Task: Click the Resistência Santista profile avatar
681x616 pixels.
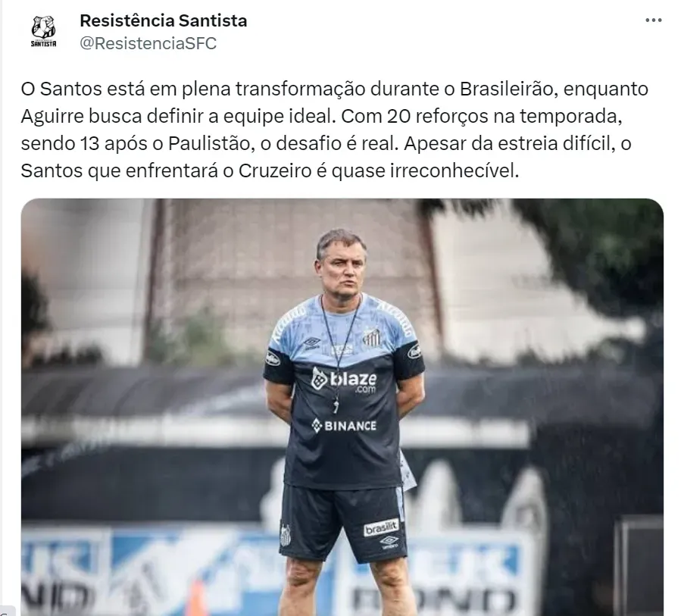Action: tap(43, 32)
